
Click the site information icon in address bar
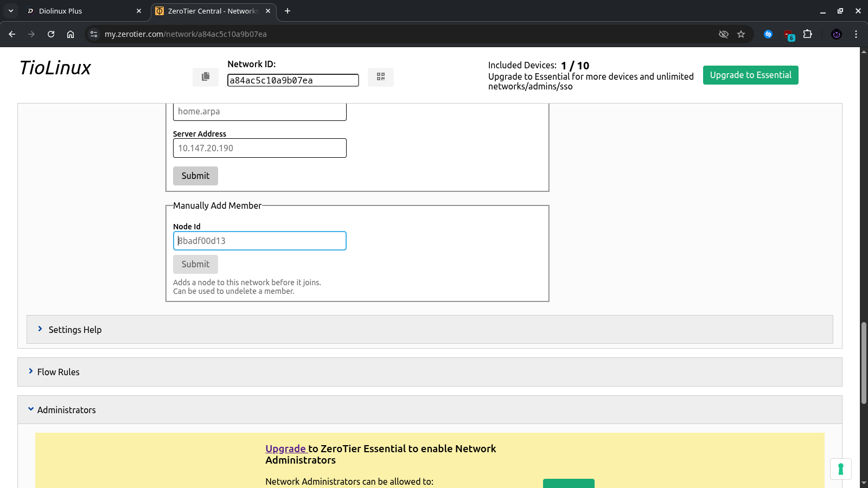point(94,34)
